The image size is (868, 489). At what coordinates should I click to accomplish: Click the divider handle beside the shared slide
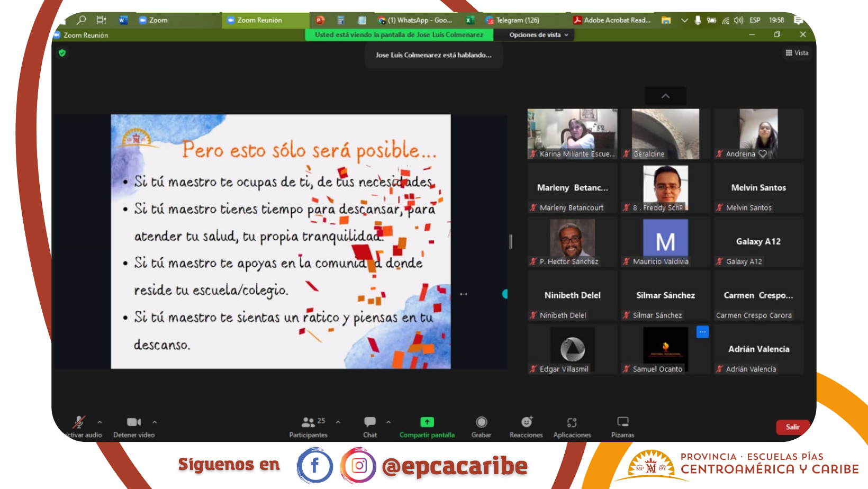511,241
